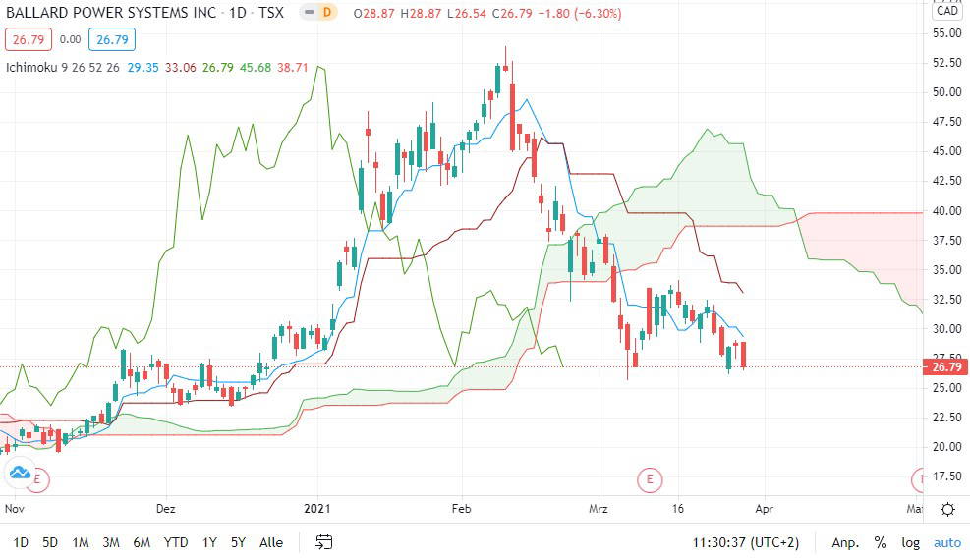Click the time zone 11:30:37 (UTC+2)

click(746, 542)
